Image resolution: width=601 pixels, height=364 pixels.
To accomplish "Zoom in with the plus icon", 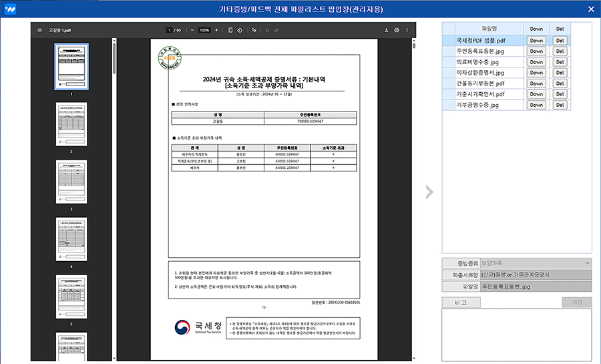I will 216,30.
